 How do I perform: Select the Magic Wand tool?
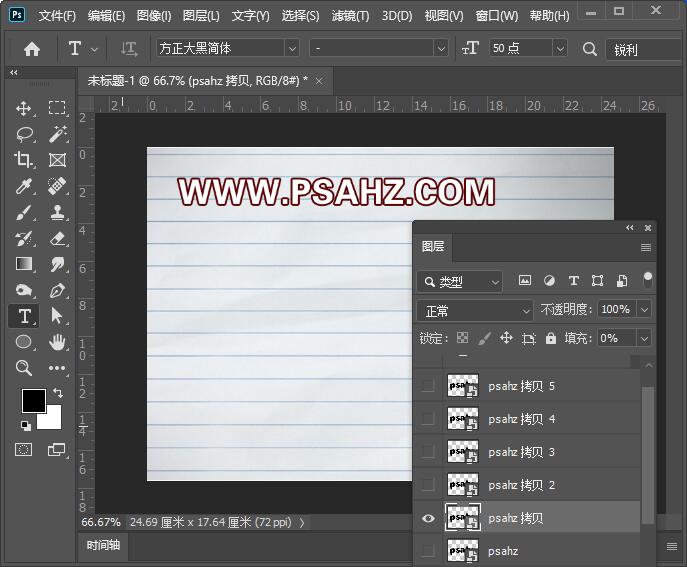pos(57,134)
